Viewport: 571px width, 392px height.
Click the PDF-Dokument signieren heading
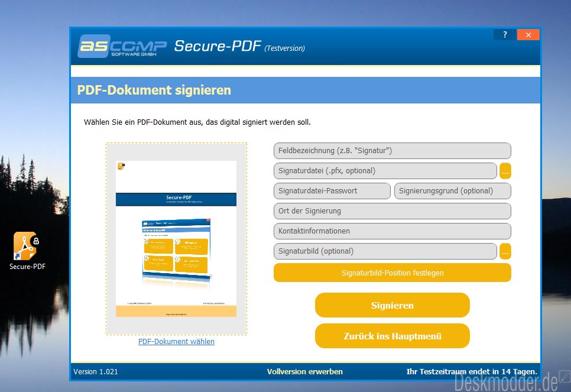pos(154,90)
